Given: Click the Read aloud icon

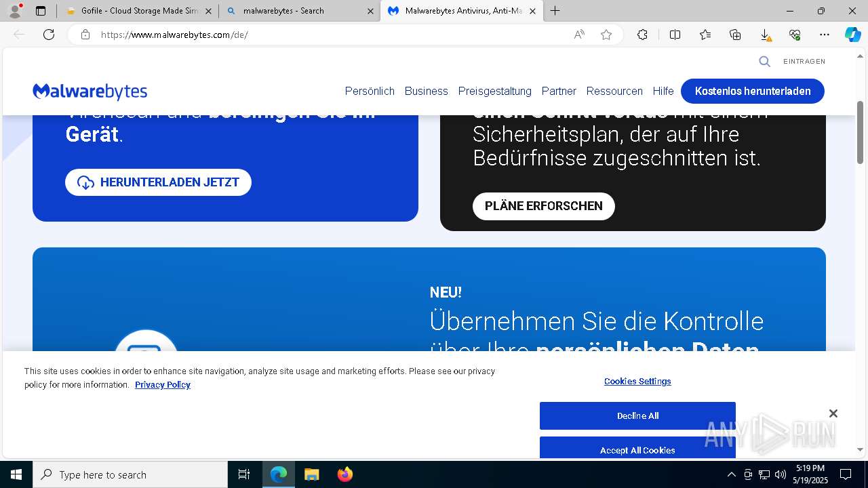Looking at the screenshot, I should click(x=579, y=35).
